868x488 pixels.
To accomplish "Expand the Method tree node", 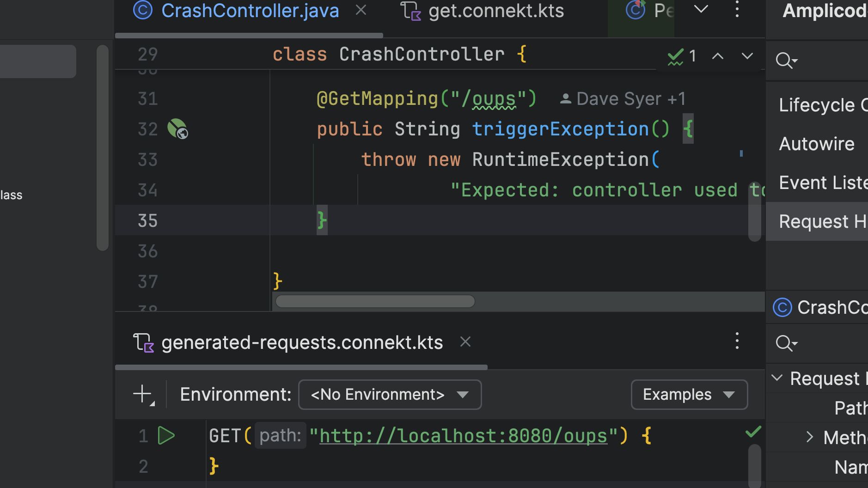I will (x=810, y=437).
